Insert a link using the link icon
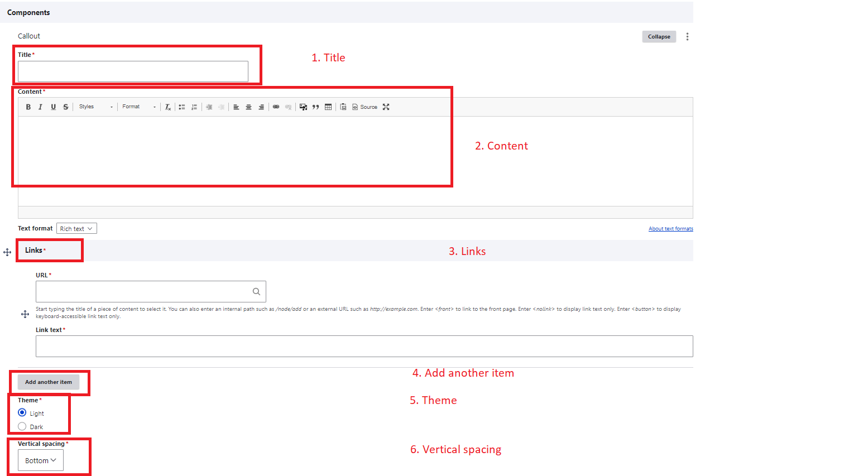Viewport: 868px width, 476px height. coord(276,107)
